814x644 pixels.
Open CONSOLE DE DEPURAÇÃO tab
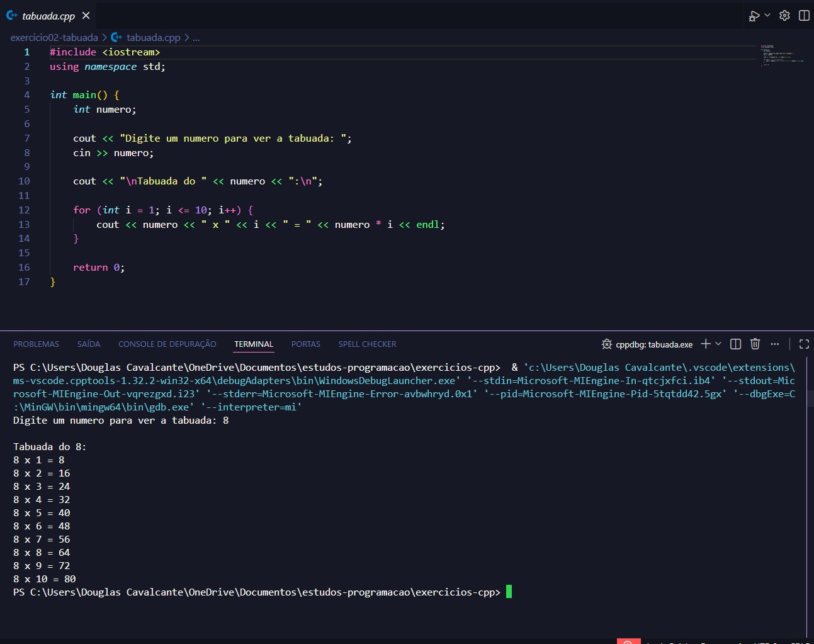click(167, 344)
